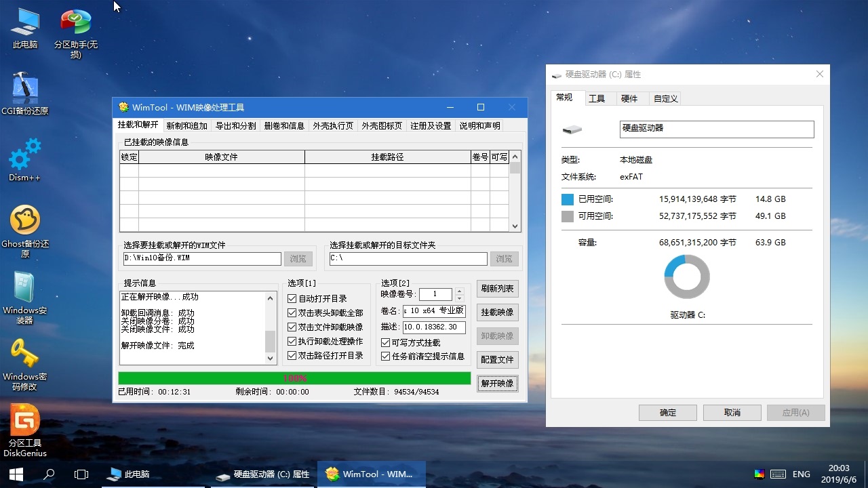Click the taskbar search magnifier icon
This screenshot has height=488, width=868.
[x=49, y=474]
